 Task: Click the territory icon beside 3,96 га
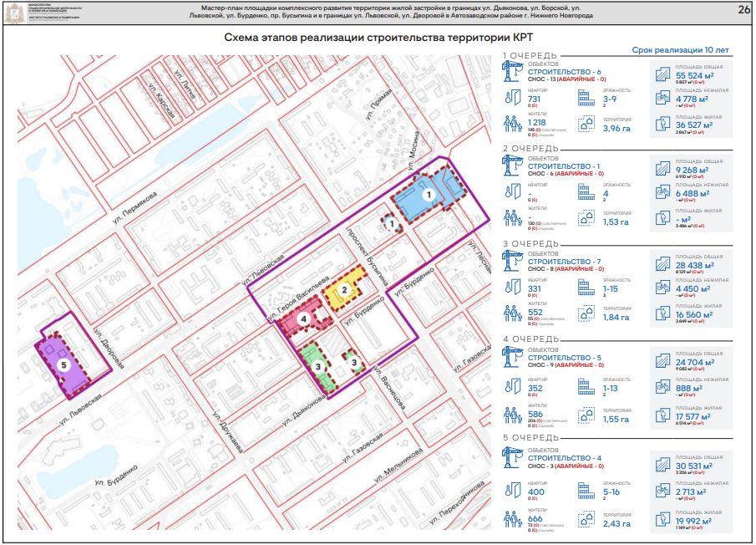[586, 124]
